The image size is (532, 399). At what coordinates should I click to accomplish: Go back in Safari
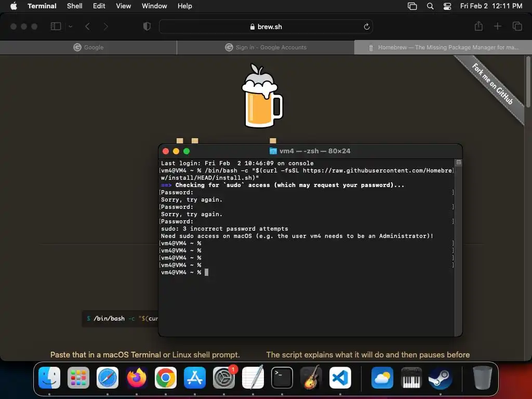(x=87, y=26)
